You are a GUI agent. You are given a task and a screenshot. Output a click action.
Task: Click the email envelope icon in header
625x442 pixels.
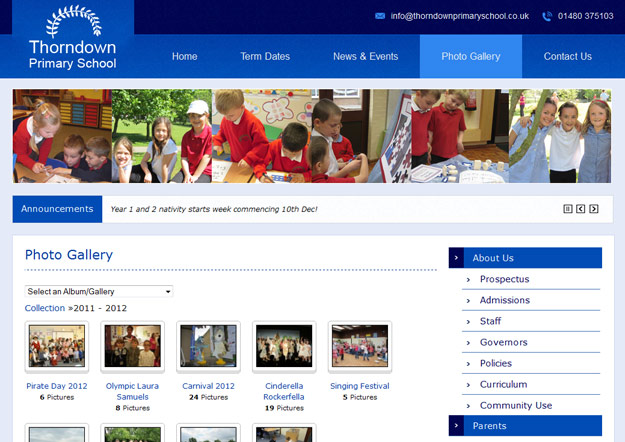pyautogui.click(x=380, y=16)
